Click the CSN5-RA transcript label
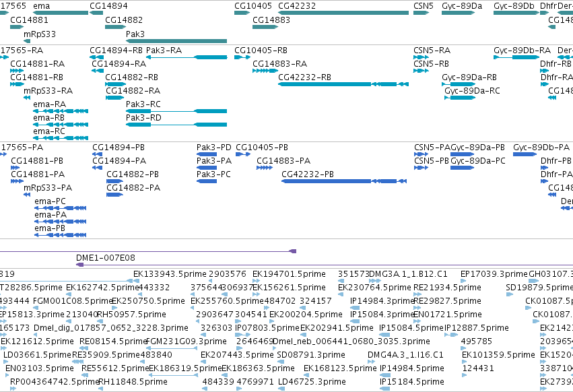Screen dimensions: 573x392 432,50
